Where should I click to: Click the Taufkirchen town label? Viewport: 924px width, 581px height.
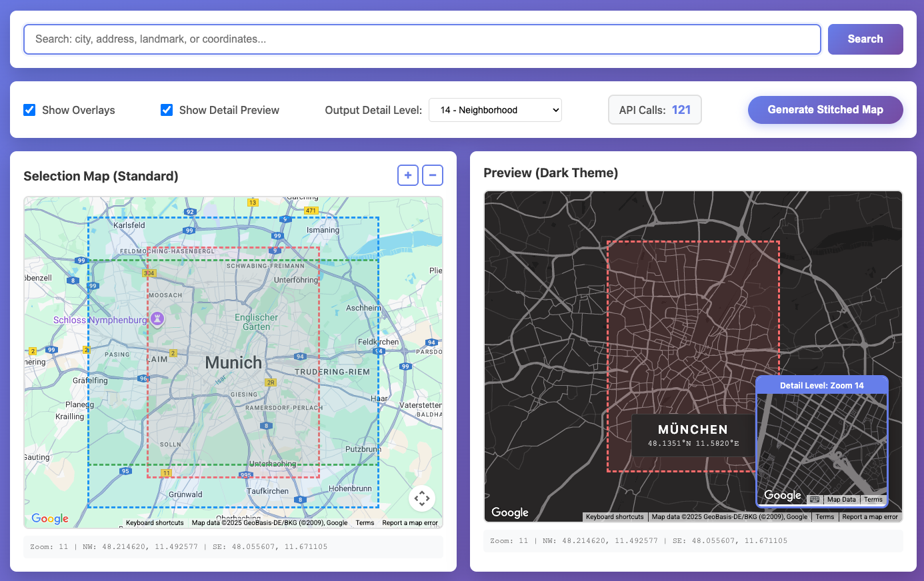click(267, 491)
